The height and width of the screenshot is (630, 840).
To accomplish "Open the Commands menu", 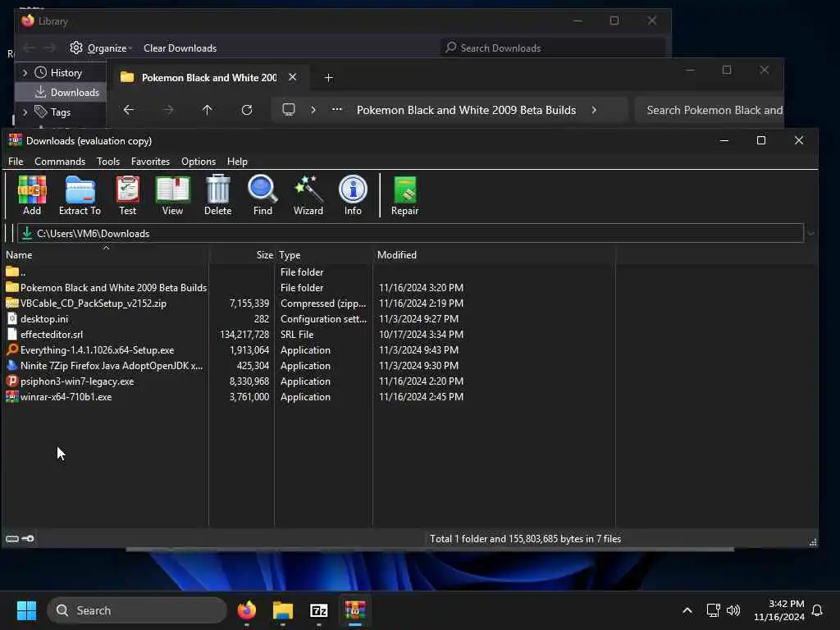I will click(x=60, y=162).
